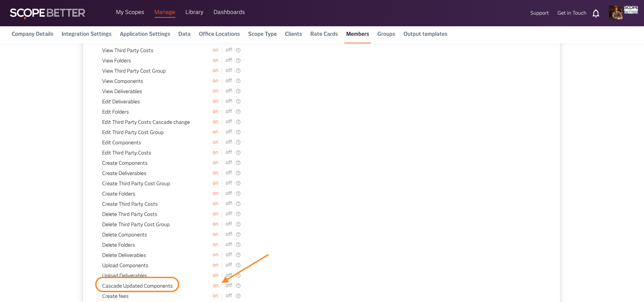Open the Rate Cards tab
Viewport: 644px width, 302px height.
click(x=324, y=34)
